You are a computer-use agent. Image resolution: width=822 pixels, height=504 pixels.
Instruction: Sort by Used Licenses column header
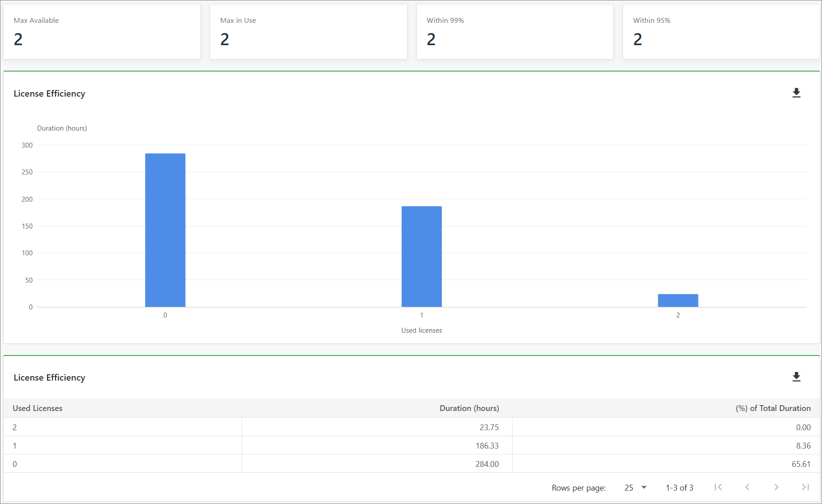tap(38, 408)
